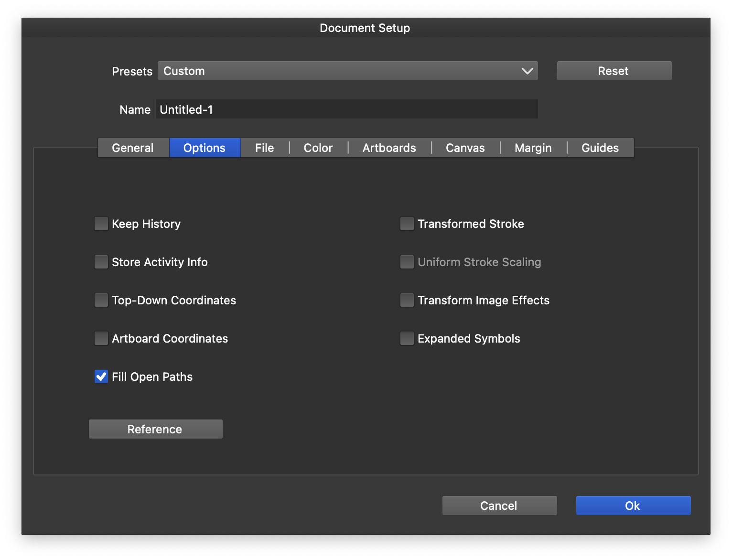Enable the Keep History checkbox
Screen dimensions: 732x560
101,224
